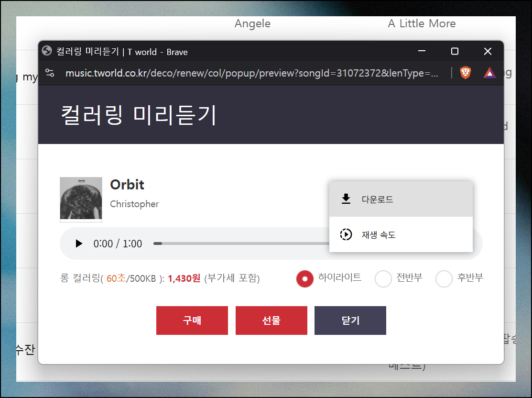532x398 pixels.
Task: Seek on the audio progress bar
Action: pyautogui.click(x=241, y=243)
